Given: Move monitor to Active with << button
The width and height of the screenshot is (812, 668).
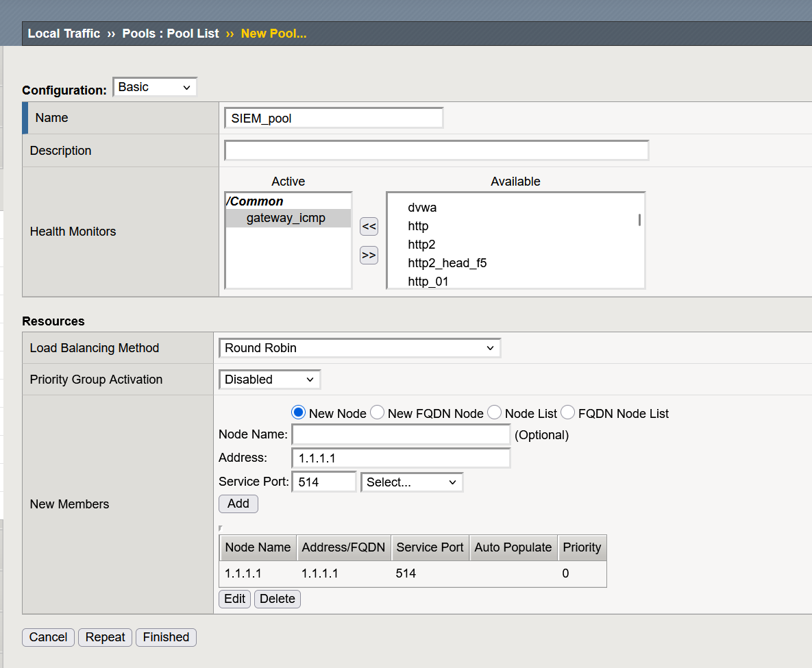Looking at the screenshot, I should point(369,226).
